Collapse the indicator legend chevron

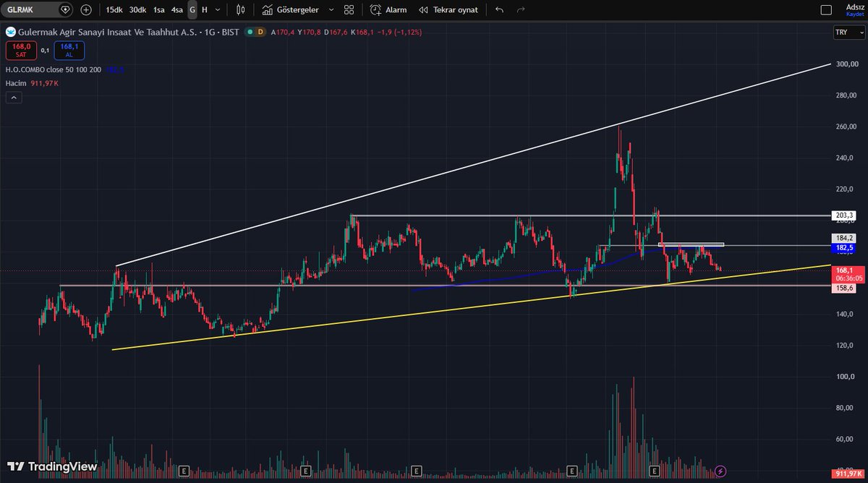click(13, 98)
